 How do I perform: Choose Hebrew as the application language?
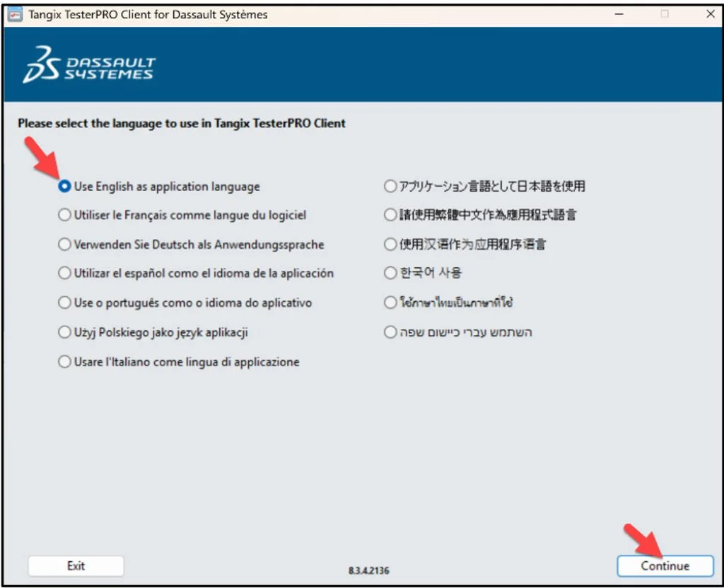pos(390,332)
